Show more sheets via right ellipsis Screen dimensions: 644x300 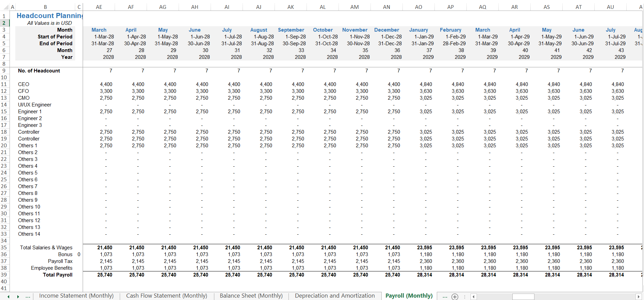tap(445, 297)
